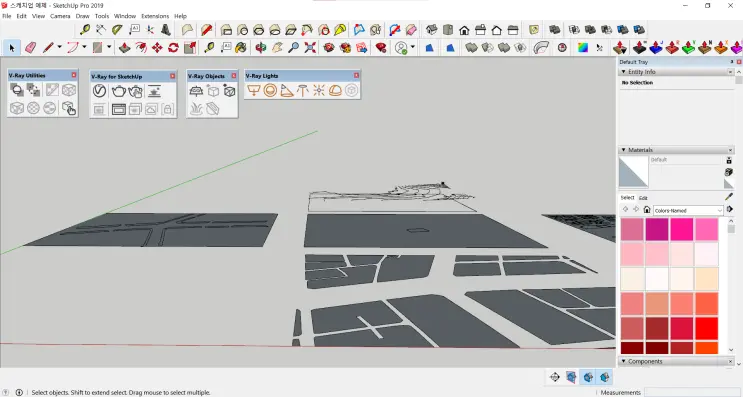Screen dimensions: 743x397
Task: Select the Tape Measure tool
Action: point(209,48)
